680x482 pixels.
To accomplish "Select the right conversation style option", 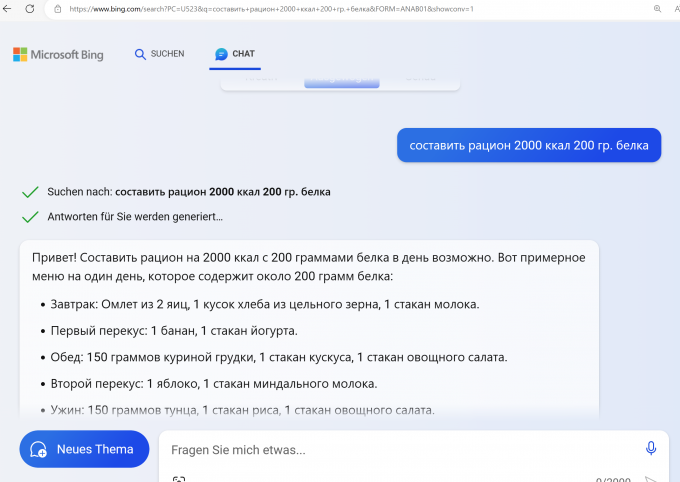I will tap(418, 80).
